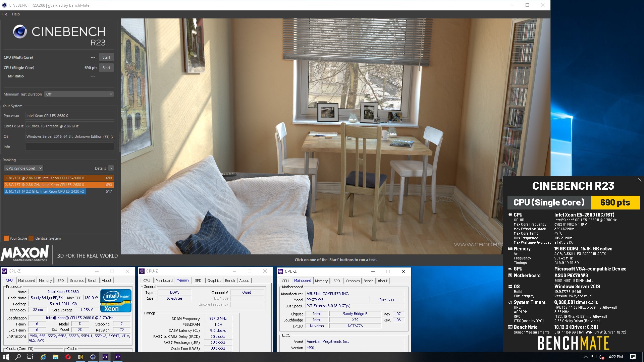Image resolution: width=644 pixels, height=362 pixels.
Task: Expand ranking Details with the chevron button
Action: coord(111,168)
